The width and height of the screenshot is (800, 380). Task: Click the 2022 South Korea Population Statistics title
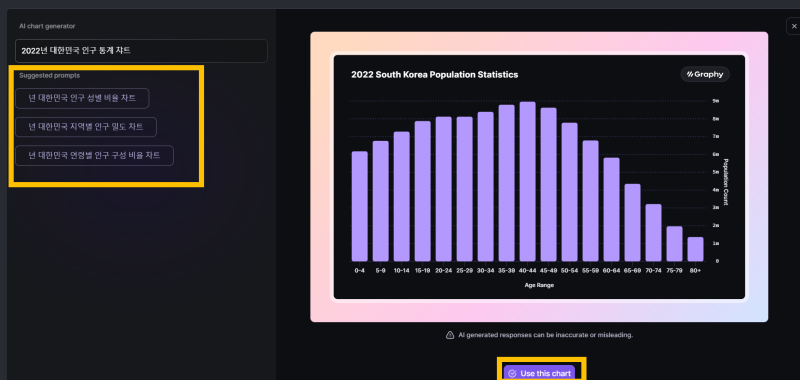(x=435, y=74)
